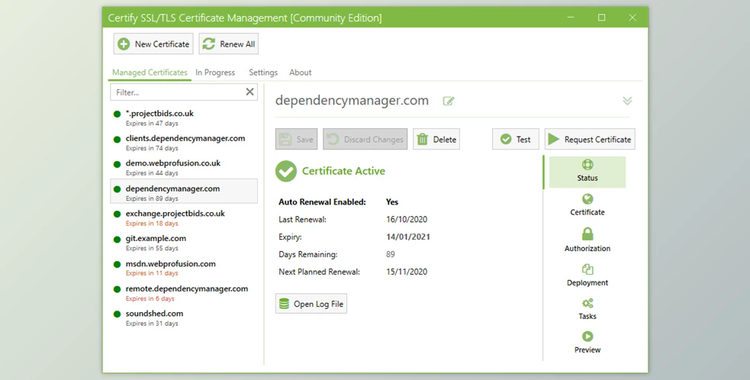750x380 pixels.
Task: Click the edit name pencil icon
Action: (x=448, y=101)
